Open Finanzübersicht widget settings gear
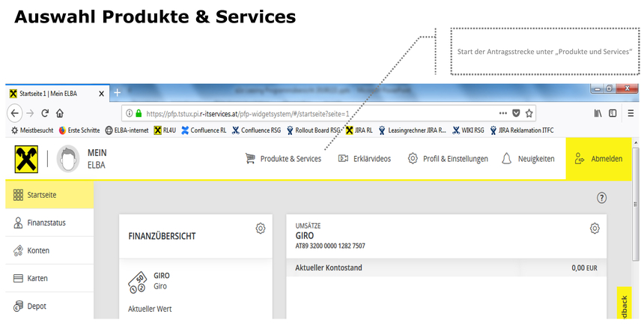The image size is (644, 335). point(260,228)
